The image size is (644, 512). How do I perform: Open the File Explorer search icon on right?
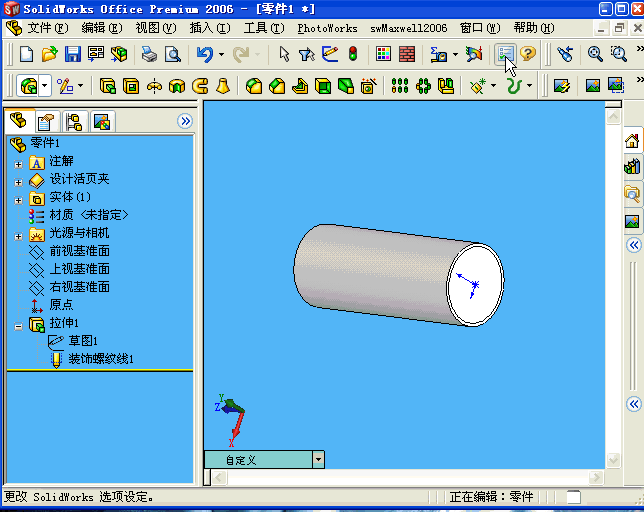pyautogui.click(x=632, y=194)
